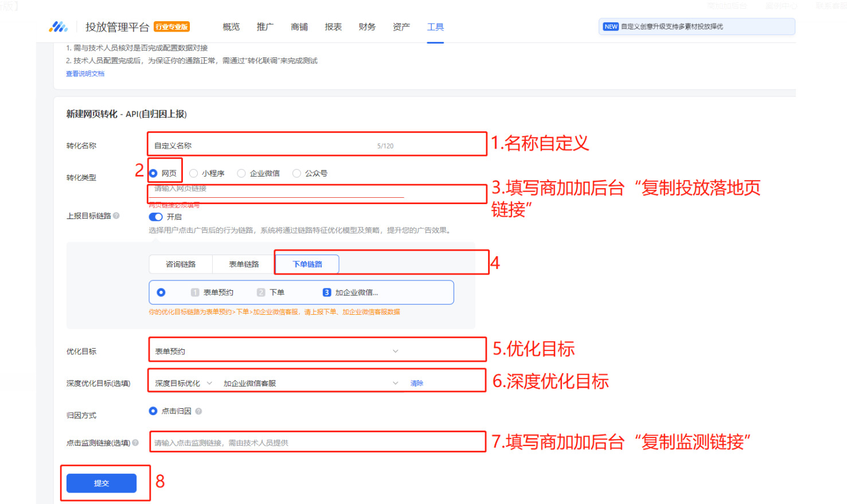
Task: Choose the 公众号 radio option
Action: pyautogui.click(x=296, y=173)
